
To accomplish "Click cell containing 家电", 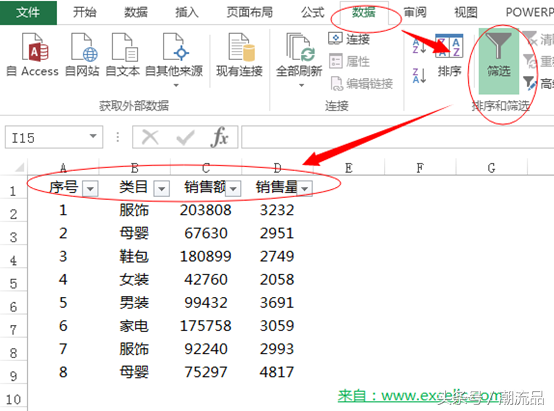I will pos(135,325).
